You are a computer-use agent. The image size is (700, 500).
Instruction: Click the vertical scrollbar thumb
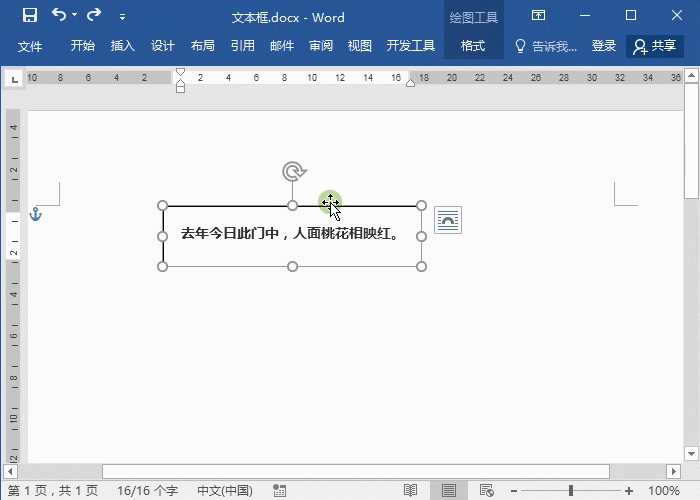(x=691, y=140)
